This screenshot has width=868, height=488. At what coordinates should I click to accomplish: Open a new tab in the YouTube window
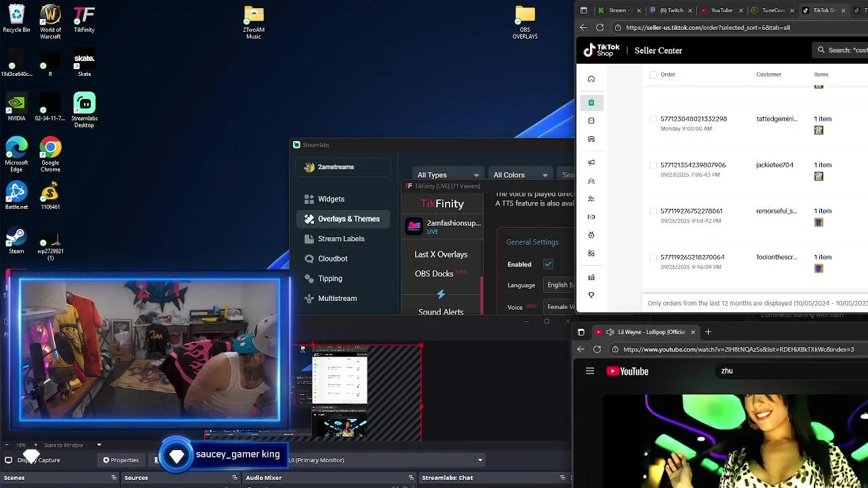708,332
